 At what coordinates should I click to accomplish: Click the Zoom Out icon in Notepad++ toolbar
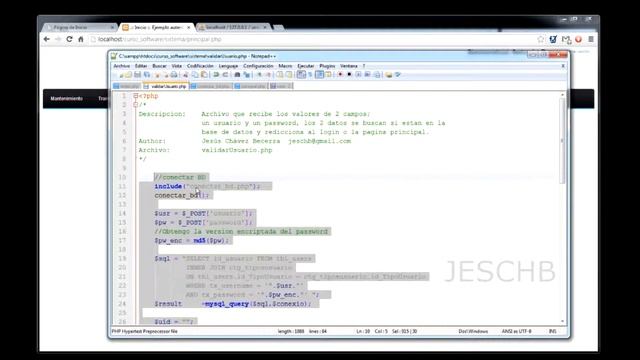pos(268,75)
